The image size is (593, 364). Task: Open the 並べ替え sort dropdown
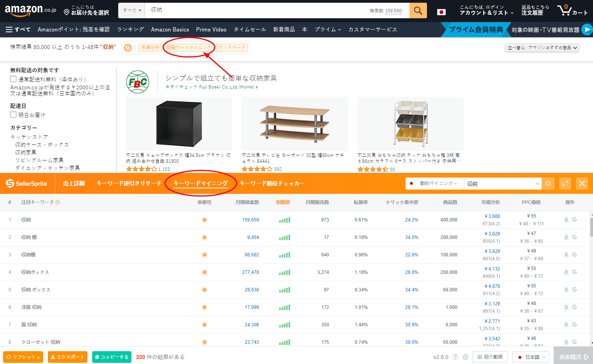pos(542,48)
